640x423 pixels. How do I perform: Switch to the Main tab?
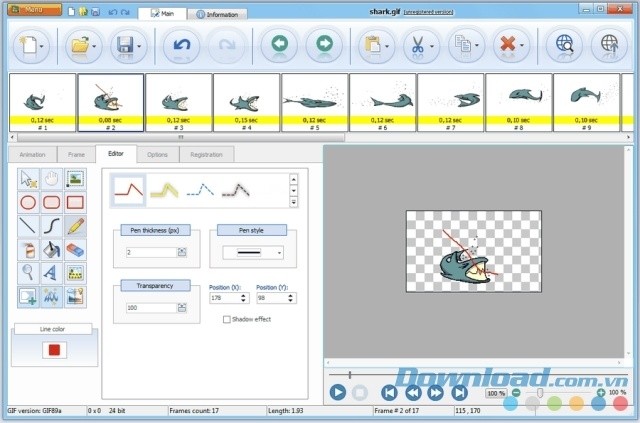(x=162, y=13)
